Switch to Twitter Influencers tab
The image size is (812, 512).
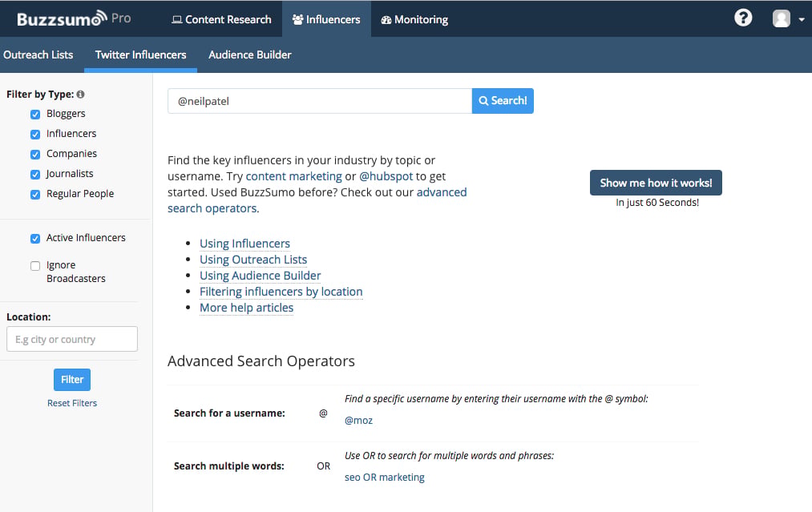[141, 54]
